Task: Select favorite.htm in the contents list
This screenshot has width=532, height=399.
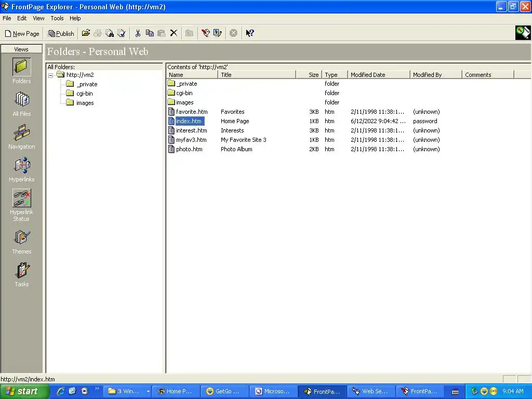Action: tap(192, 112)
